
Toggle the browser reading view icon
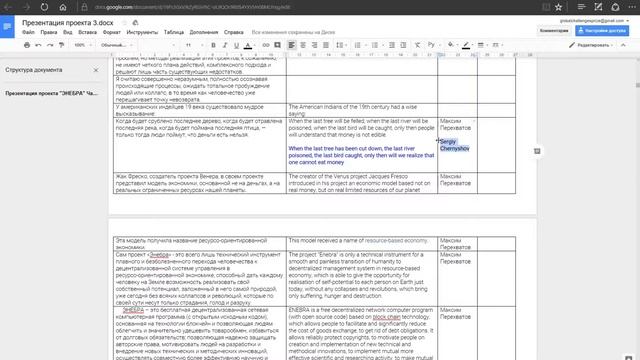[x=546, y=7]
